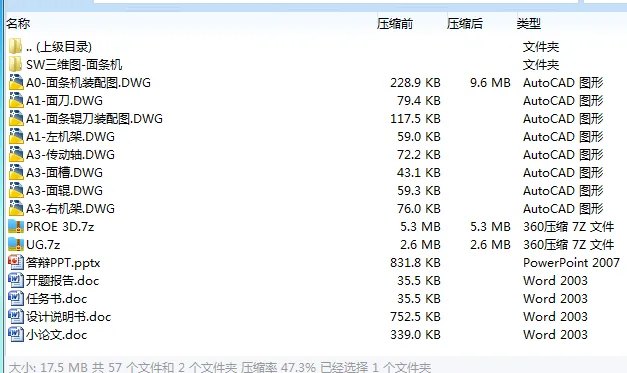
Task: Select the PROE 3D.7z archive icon
Action: [x=16, y=226]
